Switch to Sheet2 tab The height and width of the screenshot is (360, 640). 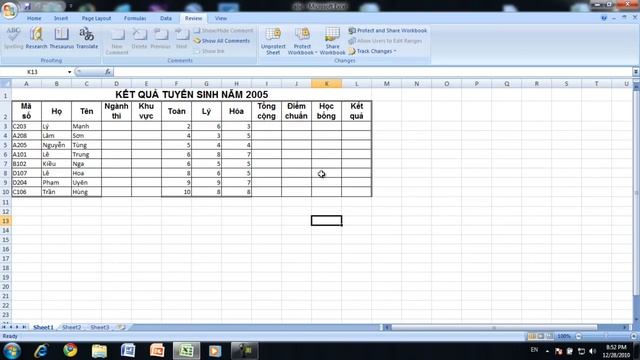click(72, 327)
